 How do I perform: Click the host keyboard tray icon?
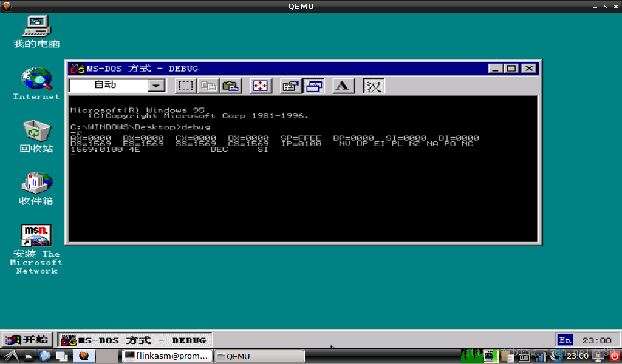[524, 357]
